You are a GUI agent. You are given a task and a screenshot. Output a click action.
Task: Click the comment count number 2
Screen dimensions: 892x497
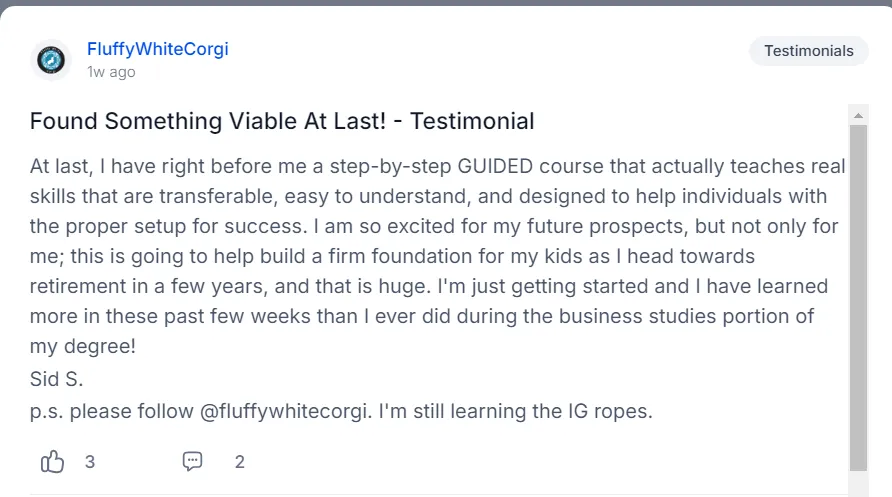pyautogui.click(x=240, y=461)
